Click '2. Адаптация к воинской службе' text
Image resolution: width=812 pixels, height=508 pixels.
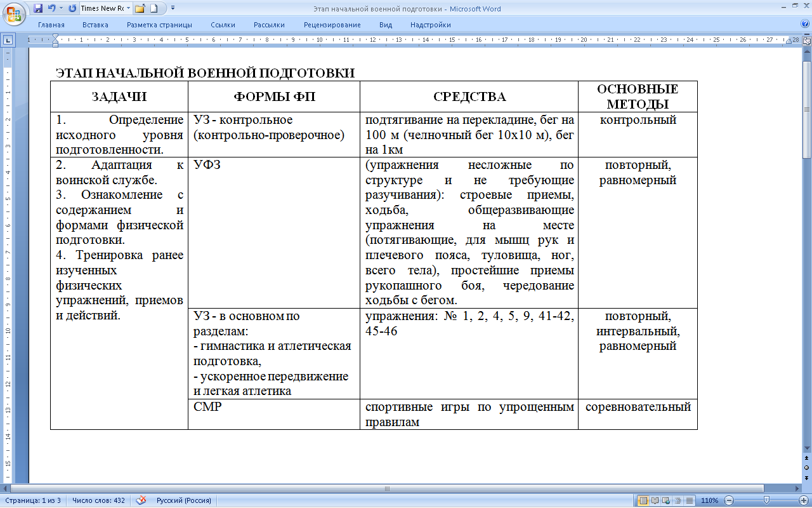119,172
